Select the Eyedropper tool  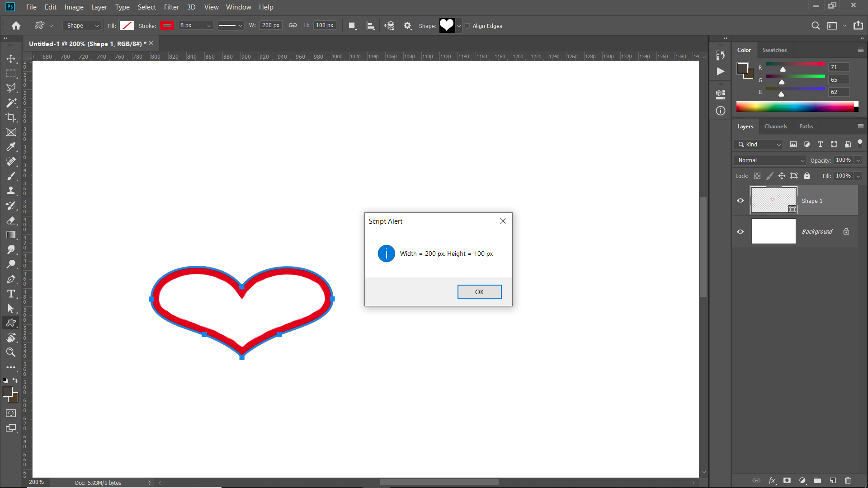tap(11, 147)
